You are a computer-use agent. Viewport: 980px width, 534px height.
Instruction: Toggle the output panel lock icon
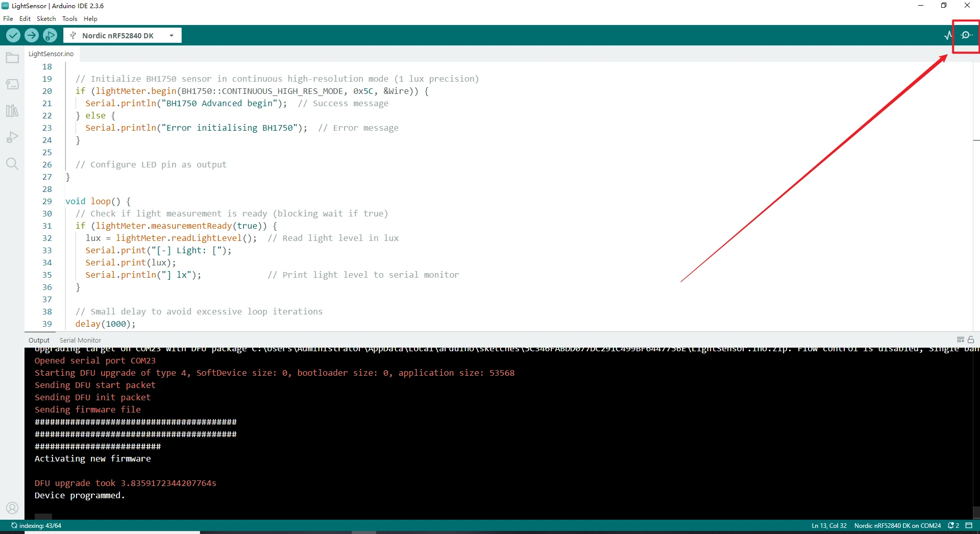coord(971,339)
